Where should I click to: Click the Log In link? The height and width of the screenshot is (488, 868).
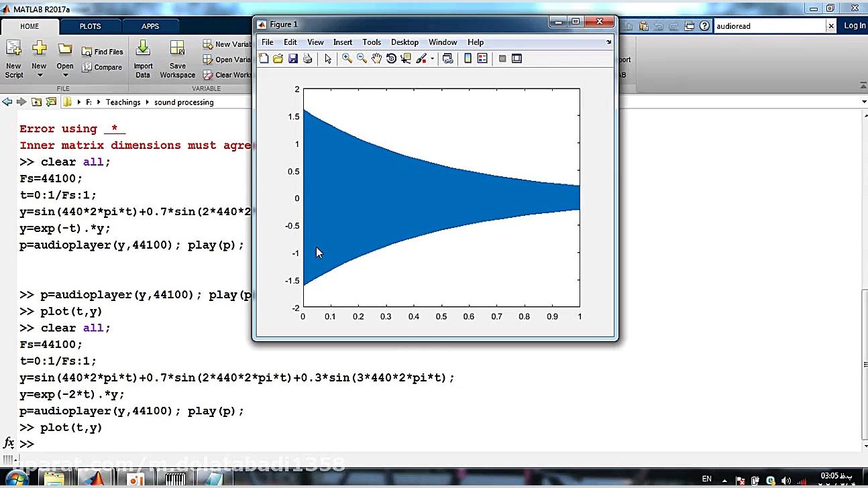[x=855, y=25]
